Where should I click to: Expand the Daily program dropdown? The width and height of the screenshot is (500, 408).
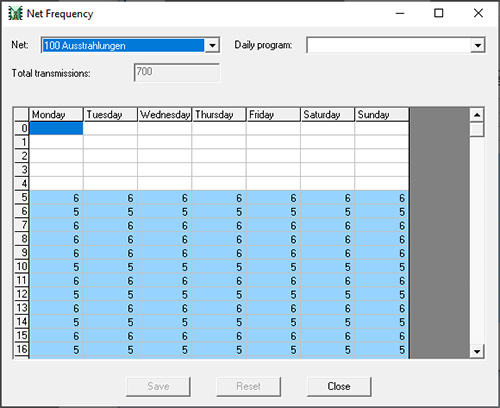point(478,45)
